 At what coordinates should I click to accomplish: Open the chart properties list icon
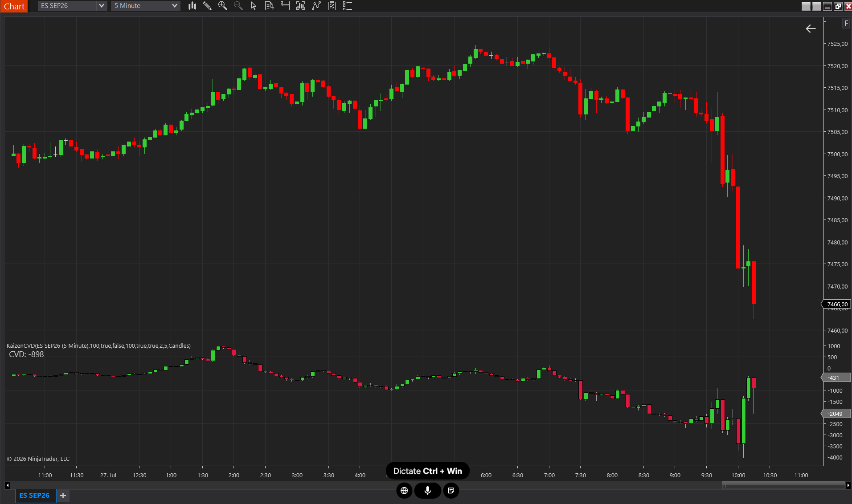point(348,6)
